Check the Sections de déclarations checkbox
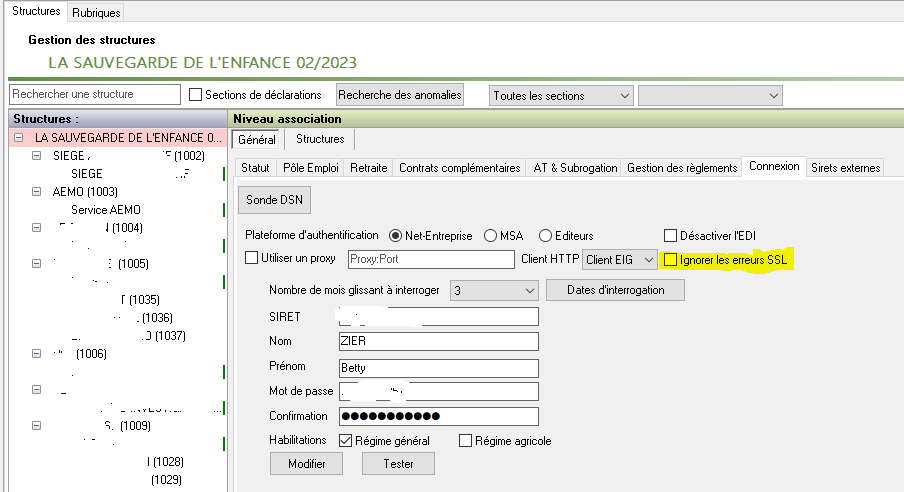The width and height of the screenshot is (904, 492). tap(196, 95)
